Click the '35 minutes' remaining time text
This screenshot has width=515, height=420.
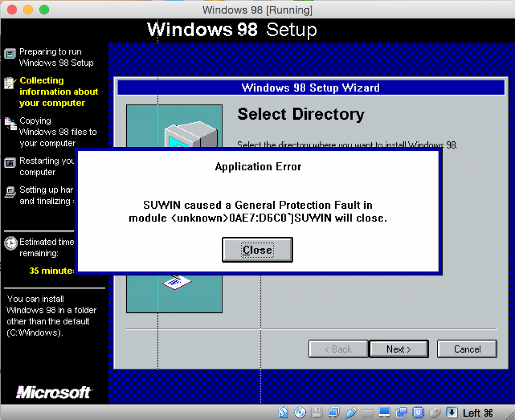pos(52,271)
